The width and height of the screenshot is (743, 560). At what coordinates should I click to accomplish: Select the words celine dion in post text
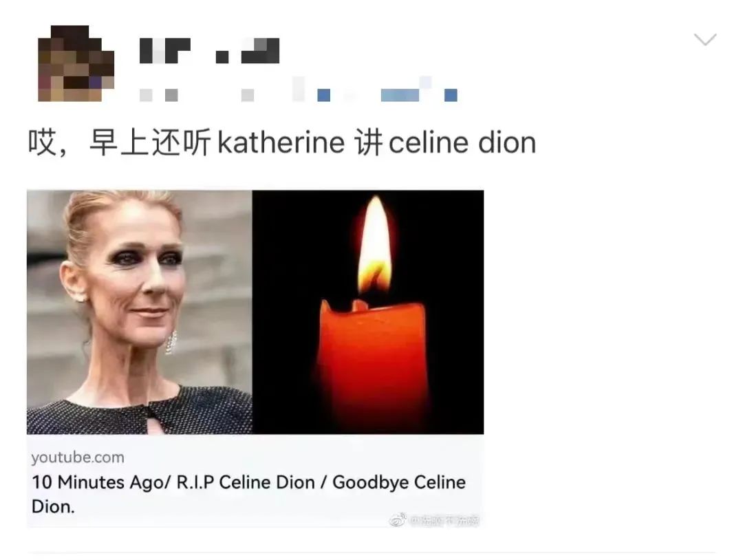(462, 142)
